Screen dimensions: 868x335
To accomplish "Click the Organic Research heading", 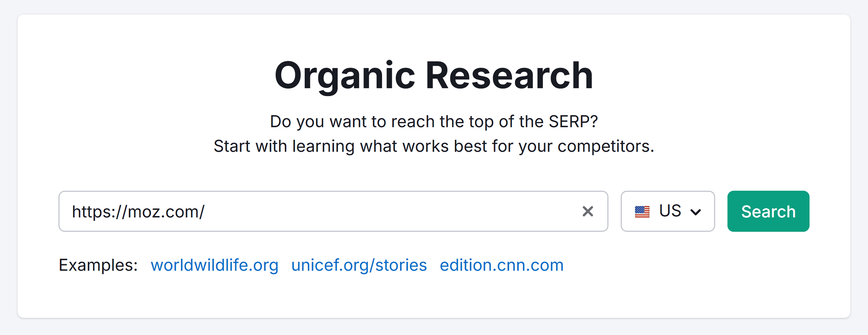I will click(434, 75).
